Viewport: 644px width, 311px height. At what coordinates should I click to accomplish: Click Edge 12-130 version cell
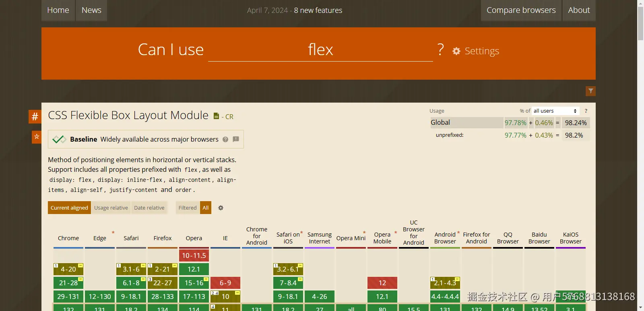[x=100, y=297]
